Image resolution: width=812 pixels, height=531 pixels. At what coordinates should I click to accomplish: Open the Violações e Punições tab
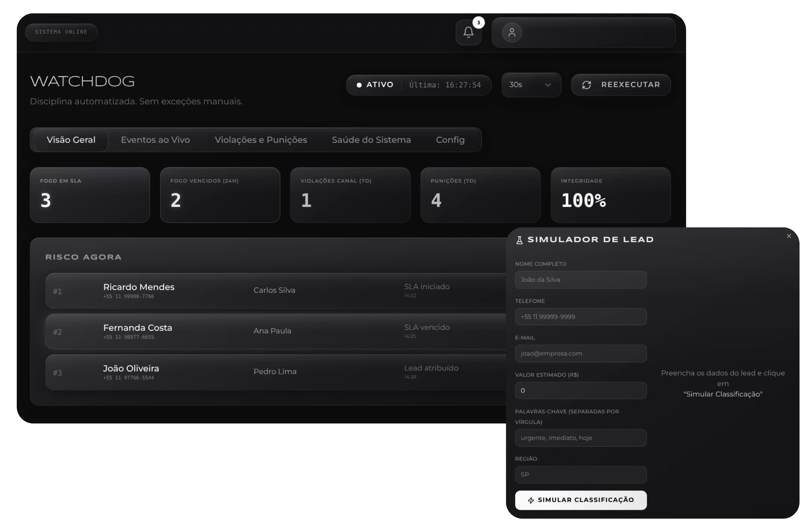(261, 140)
